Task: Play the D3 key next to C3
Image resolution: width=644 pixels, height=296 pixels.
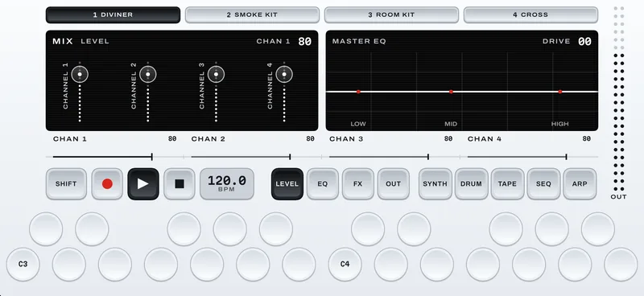Action: (x=69, y=265)
